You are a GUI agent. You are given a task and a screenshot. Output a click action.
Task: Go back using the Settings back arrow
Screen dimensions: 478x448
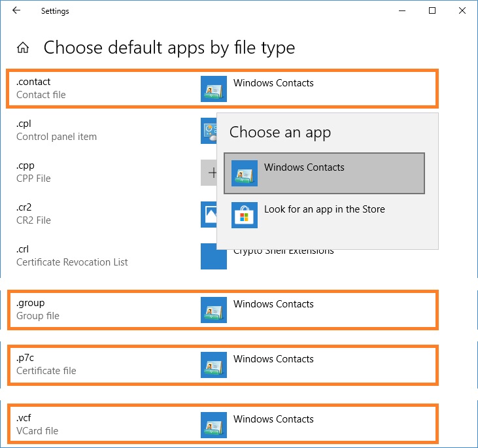click(x=16, y=10)
